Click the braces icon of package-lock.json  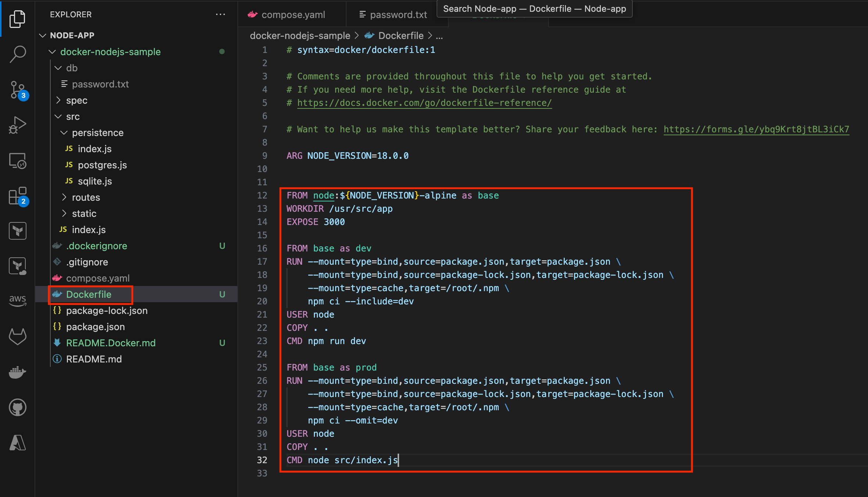pyautogui.click(x=57, y=310)
